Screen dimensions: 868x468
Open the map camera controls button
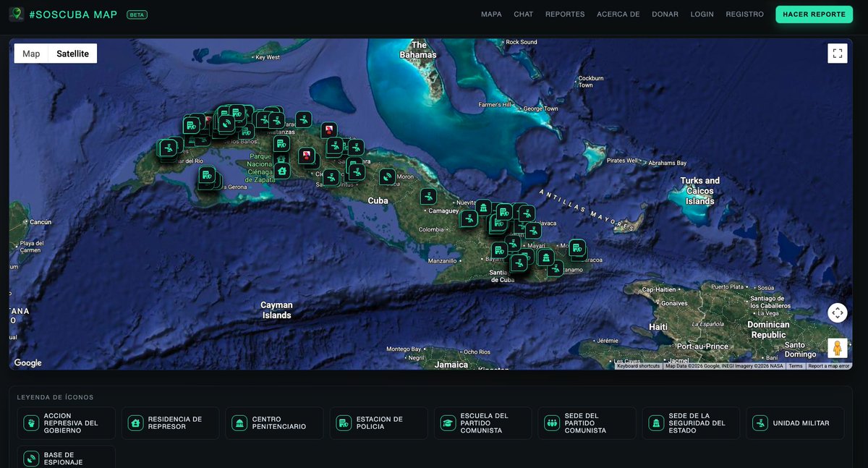(x=838, y=312)
